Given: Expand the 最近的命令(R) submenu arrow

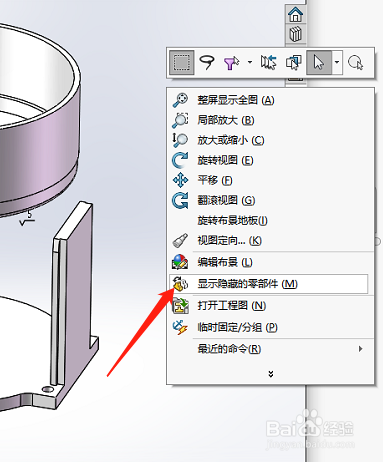Looking at the screenshot, I should (x=360, y=349).
